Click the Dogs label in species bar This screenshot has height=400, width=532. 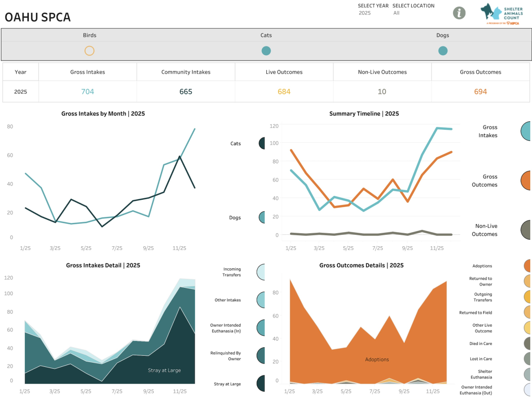(442, 35)
